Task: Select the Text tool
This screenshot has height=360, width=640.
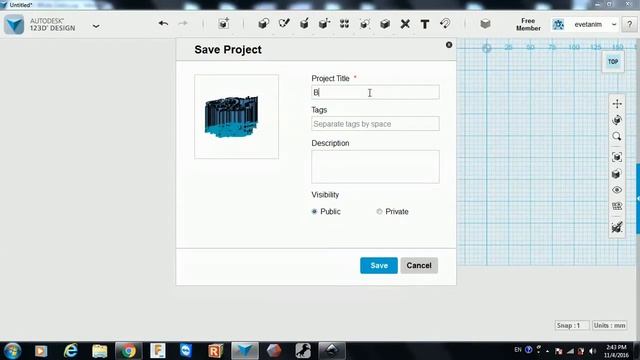Action: tap(425, 24)
